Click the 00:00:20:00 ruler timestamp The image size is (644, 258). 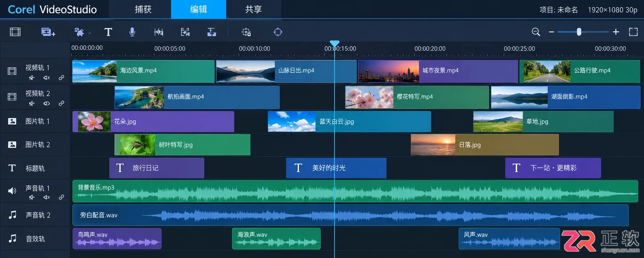[x=430, y=48]
